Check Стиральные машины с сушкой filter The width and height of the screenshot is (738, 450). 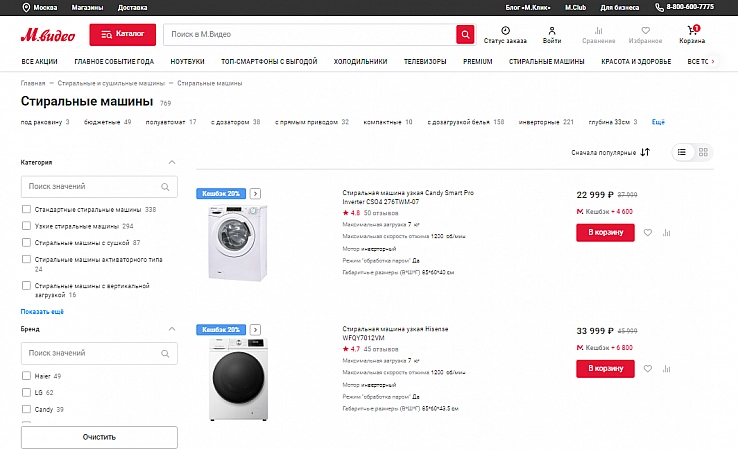26,242
